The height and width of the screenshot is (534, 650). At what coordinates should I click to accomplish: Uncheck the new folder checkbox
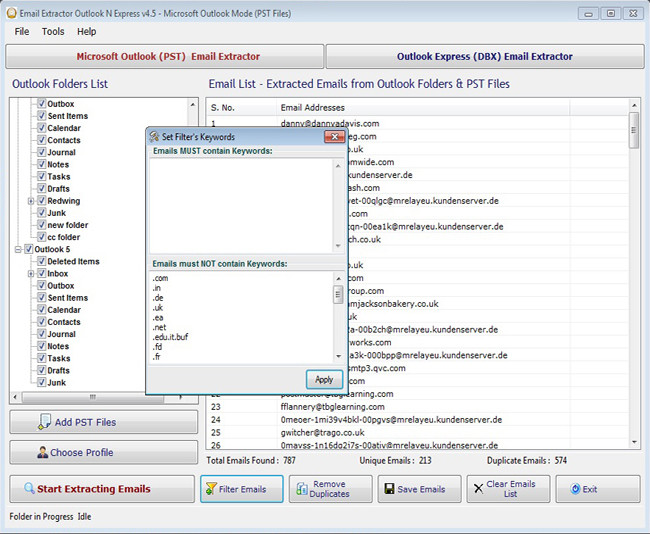tap(41, 225)
